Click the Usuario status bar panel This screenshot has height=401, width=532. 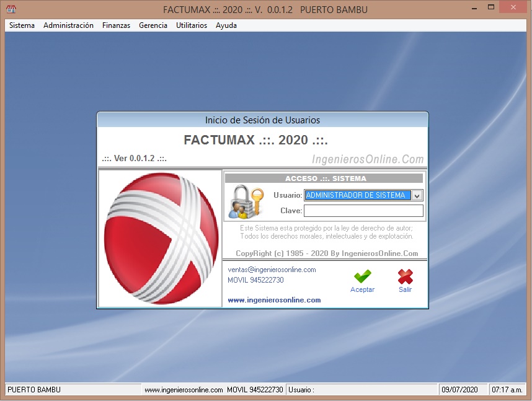coord(361,389)
